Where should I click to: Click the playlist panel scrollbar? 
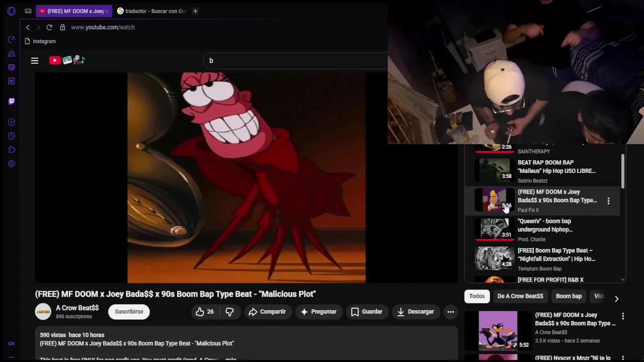tap(623, 171)
